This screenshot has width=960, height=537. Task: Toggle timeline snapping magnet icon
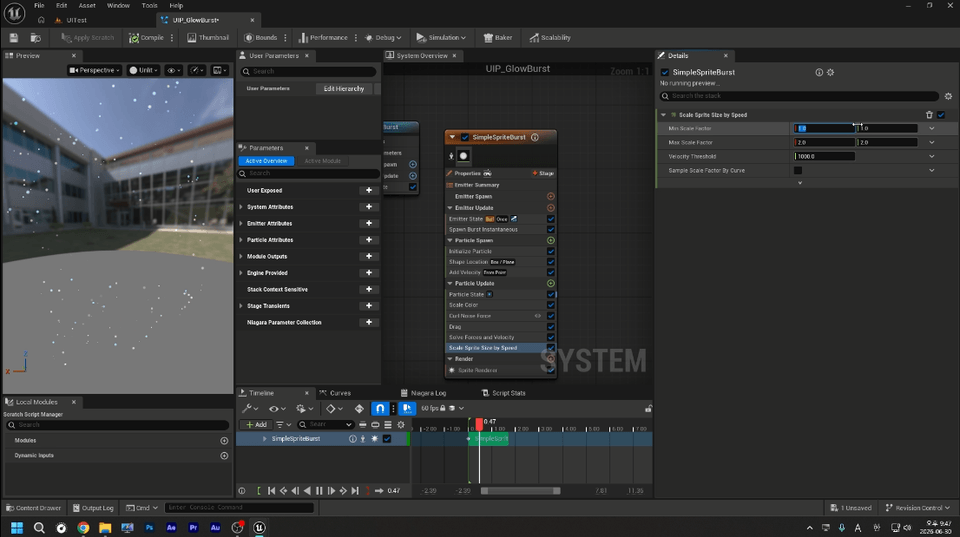(380, 408)
